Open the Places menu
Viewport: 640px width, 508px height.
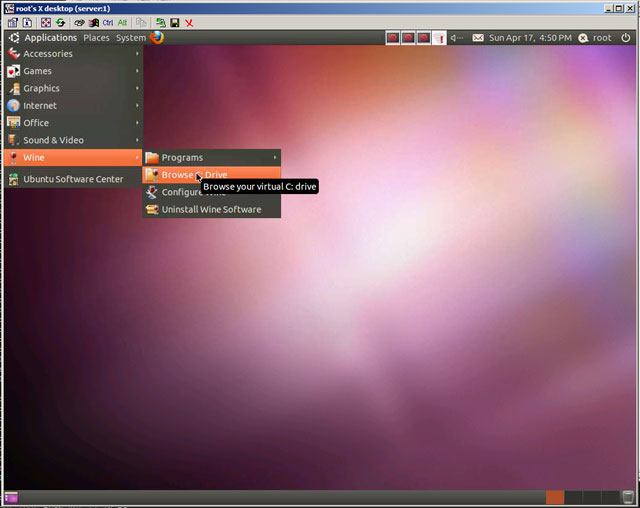(96, 38)
